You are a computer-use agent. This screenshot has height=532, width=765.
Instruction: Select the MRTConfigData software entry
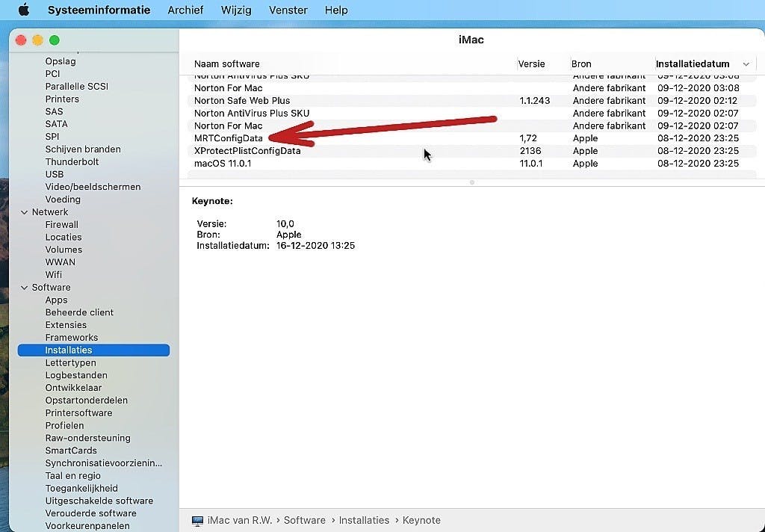coord(226,138)
